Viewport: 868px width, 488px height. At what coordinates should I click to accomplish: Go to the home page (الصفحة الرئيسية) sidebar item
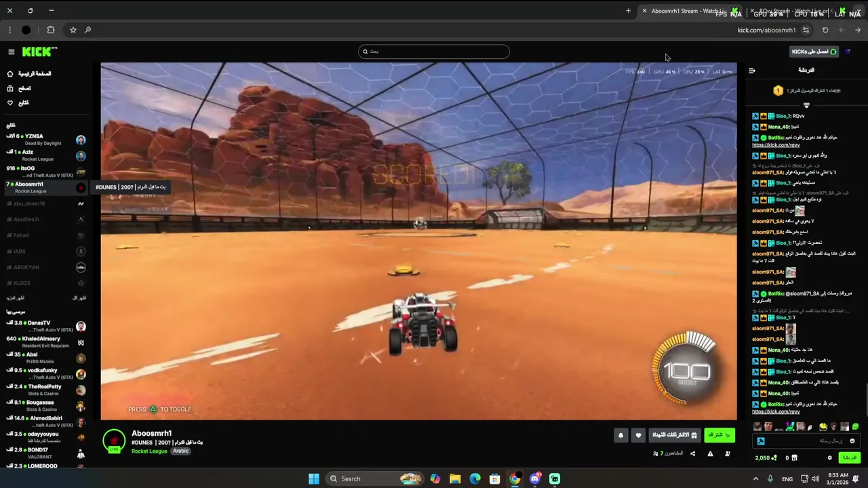[x=29, y=74]
